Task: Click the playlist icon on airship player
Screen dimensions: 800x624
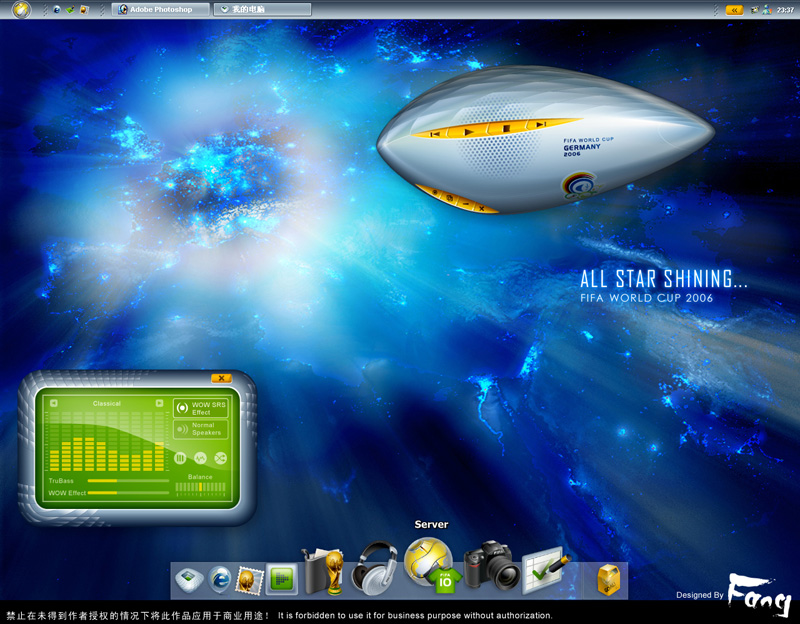Action: point(449,198)
